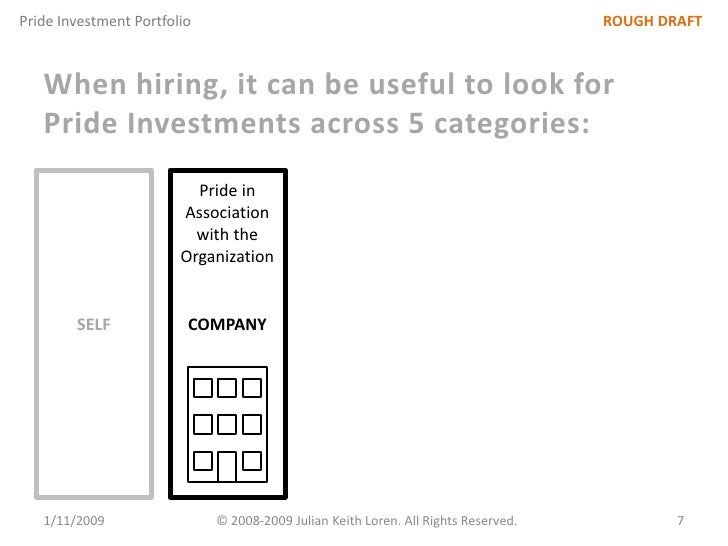
Task: Click the slide title about hiring
Action: point(329,85)
